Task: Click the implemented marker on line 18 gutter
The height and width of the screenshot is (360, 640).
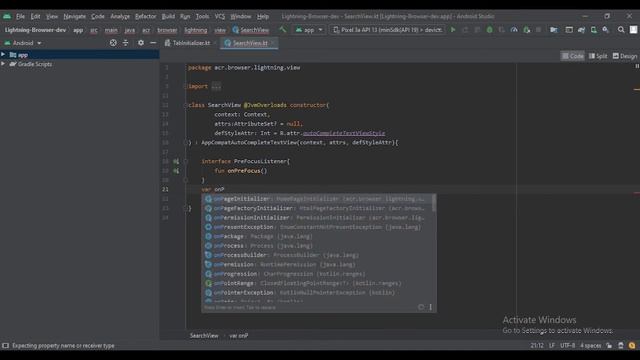Action: pos(176,161)
